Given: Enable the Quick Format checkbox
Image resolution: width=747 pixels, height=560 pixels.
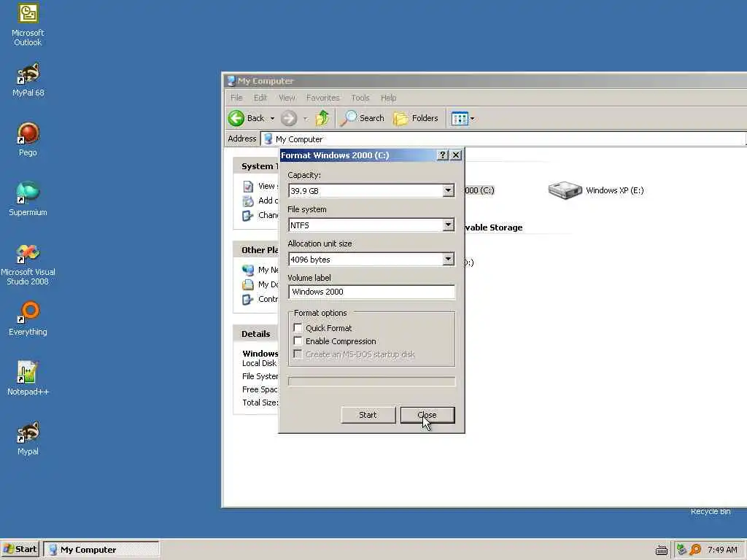Looking at the screenshot, I should point(298,327).
